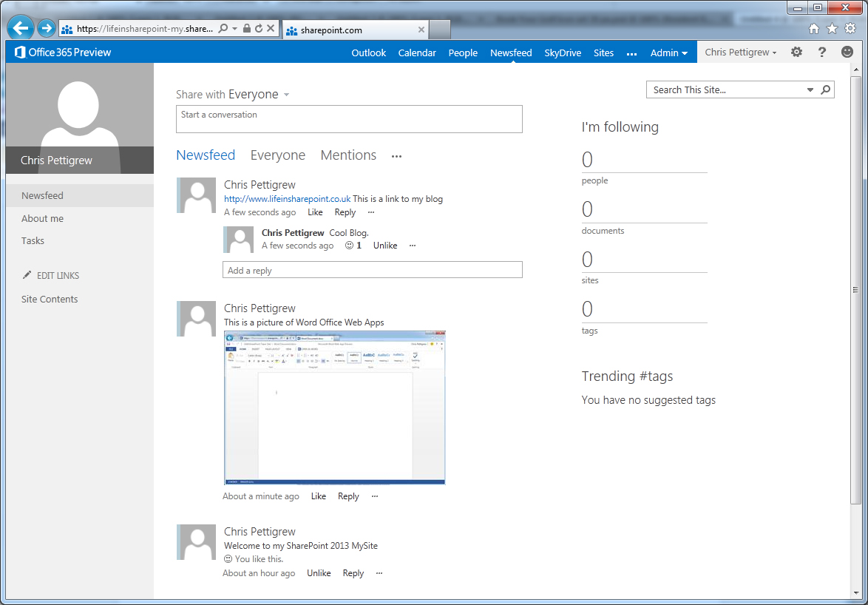Reply to the Word Office Web Apps post
Screen dimensions: 868x605
pyautogui.click(x=348, y=496)
